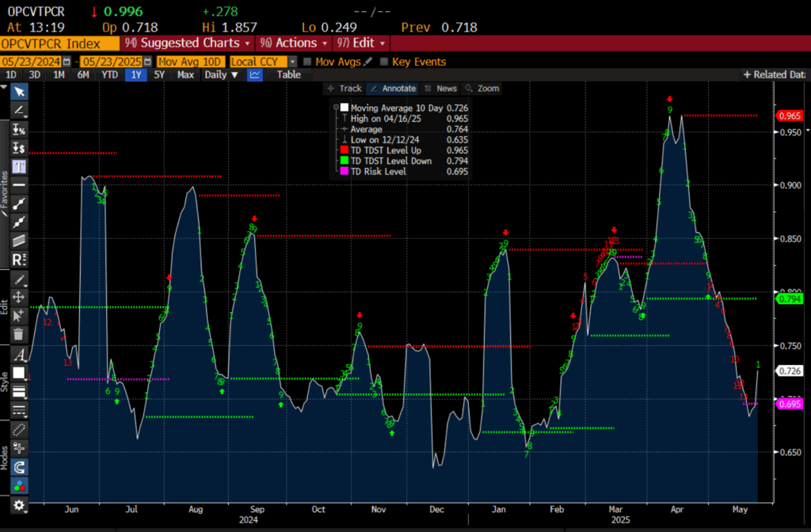This screenshot has height=532, width=811.
Task: Select the 3D range tab
Action: tap(34, 75)
